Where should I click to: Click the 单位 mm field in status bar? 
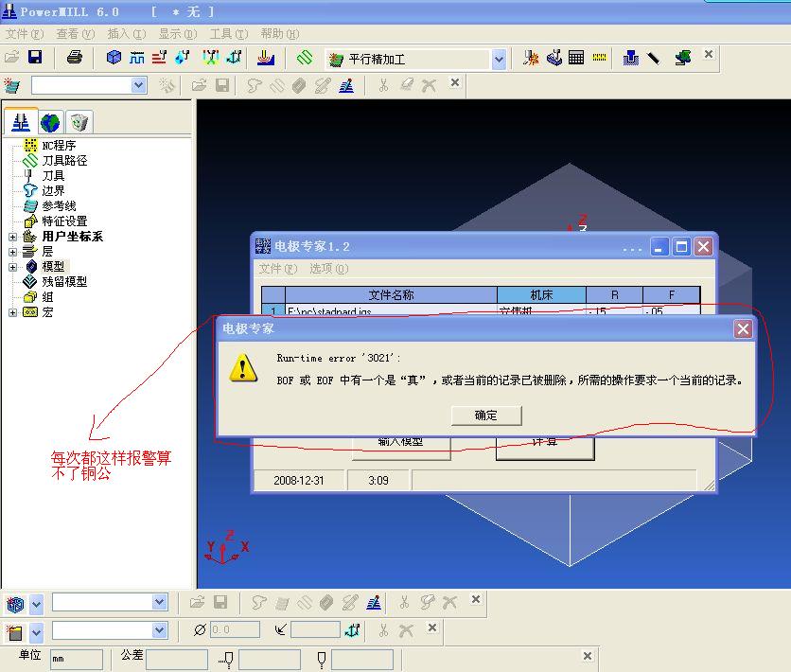click(x=77, y=659)
